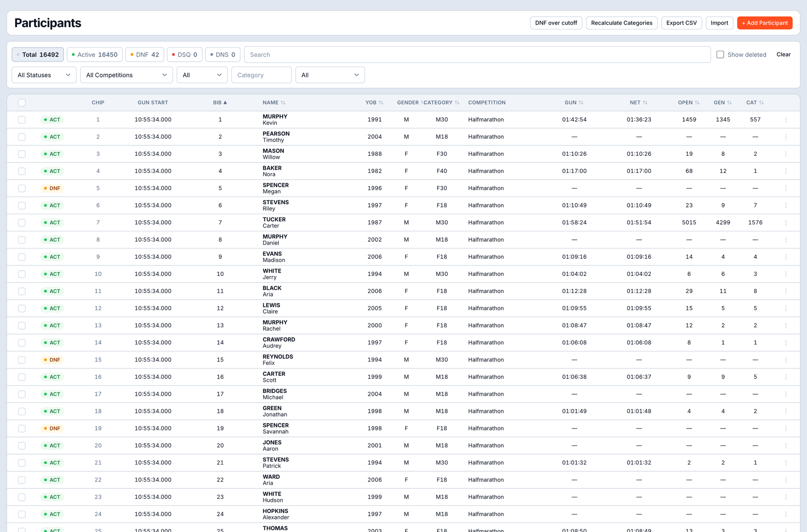The image size is (807, 532).
Task: Export participants as CSV
Action: click(682, 23)
